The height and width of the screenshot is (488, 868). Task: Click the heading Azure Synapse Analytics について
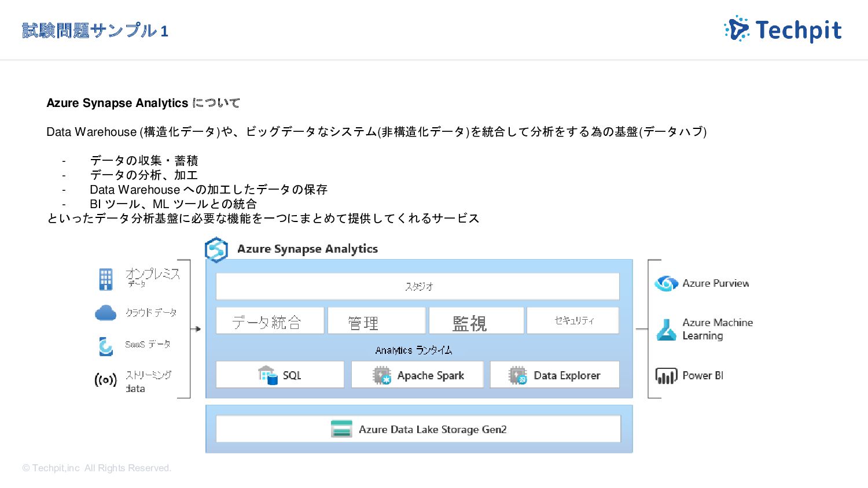pos(143,103)
